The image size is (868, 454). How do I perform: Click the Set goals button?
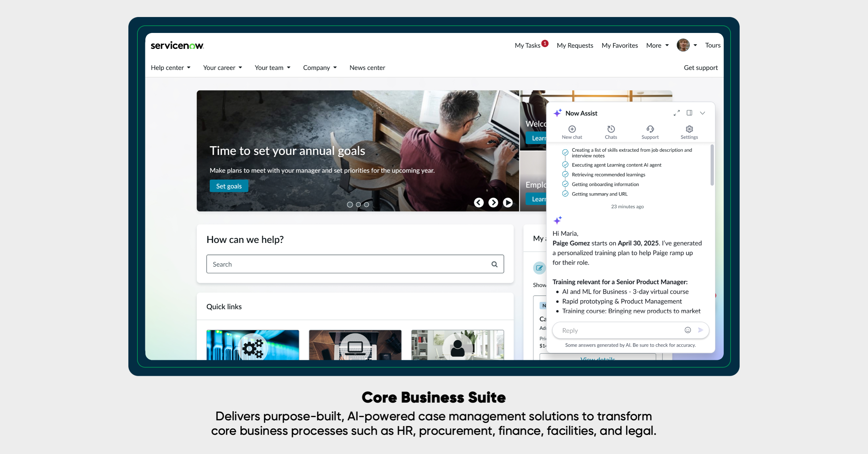[229, 186]
